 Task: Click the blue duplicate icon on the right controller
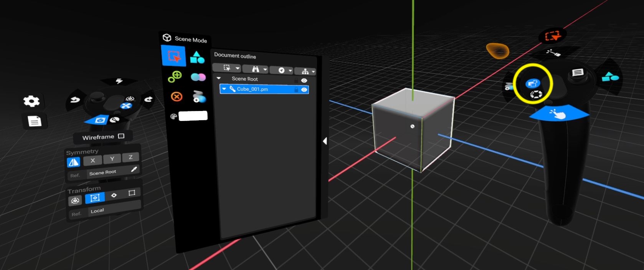coord(532,83)
